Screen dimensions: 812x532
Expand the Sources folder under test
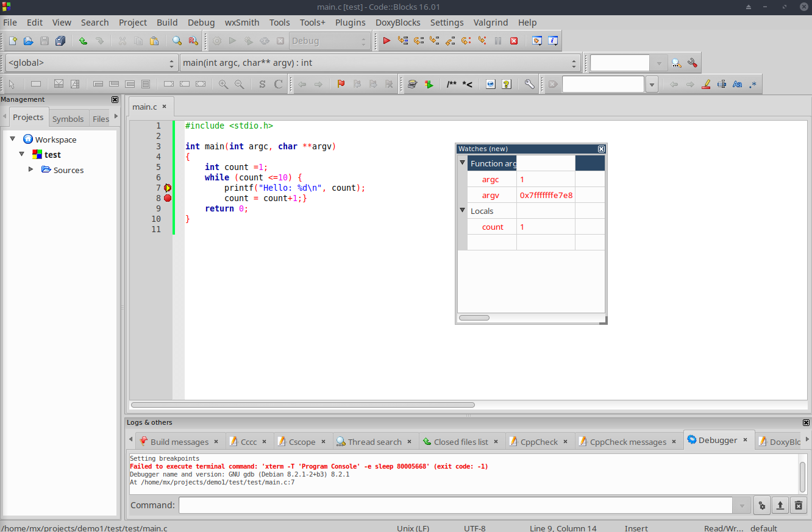click(x=30, y=170)
